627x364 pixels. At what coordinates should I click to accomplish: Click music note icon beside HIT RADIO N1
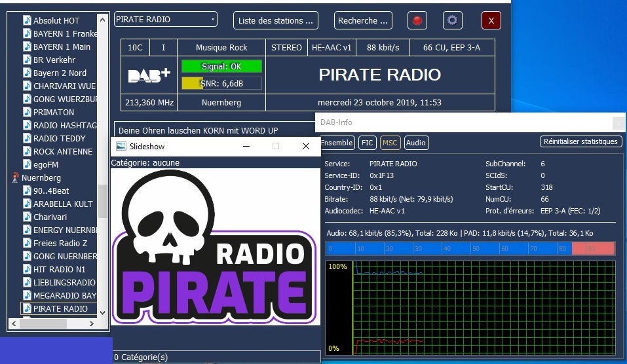coord(27,269)
